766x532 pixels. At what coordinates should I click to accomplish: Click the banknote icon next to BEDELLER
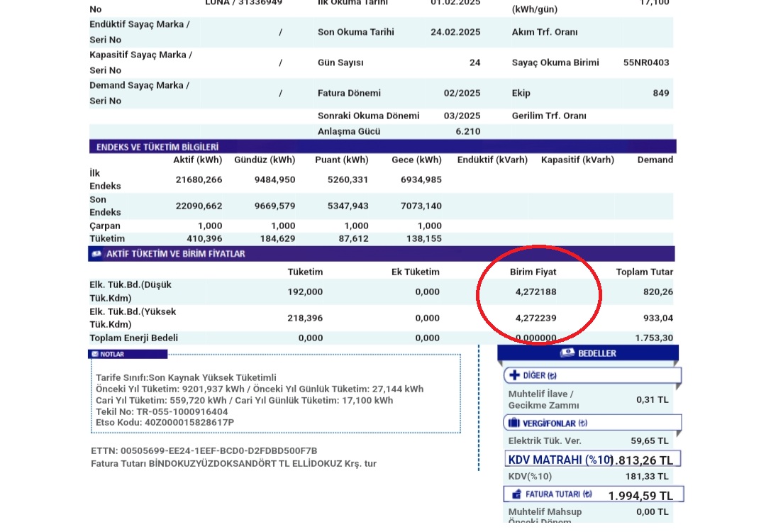pos(567,353)
